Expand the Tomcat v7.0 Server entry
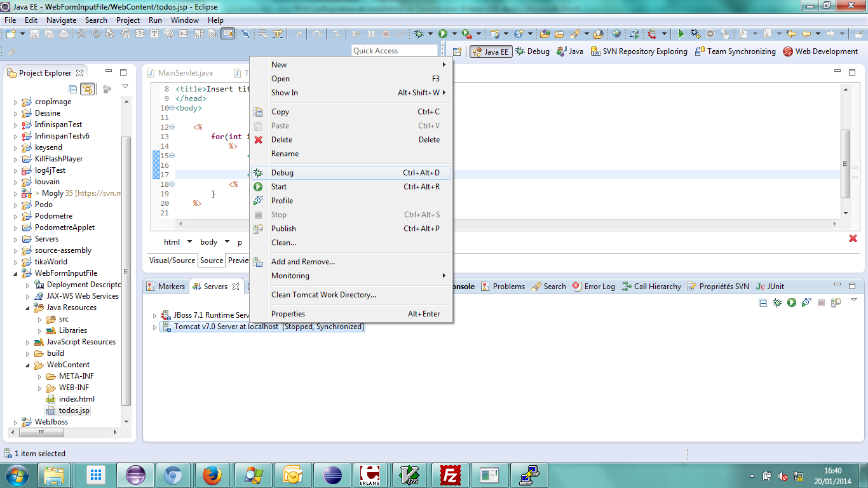 click(154, 327)
